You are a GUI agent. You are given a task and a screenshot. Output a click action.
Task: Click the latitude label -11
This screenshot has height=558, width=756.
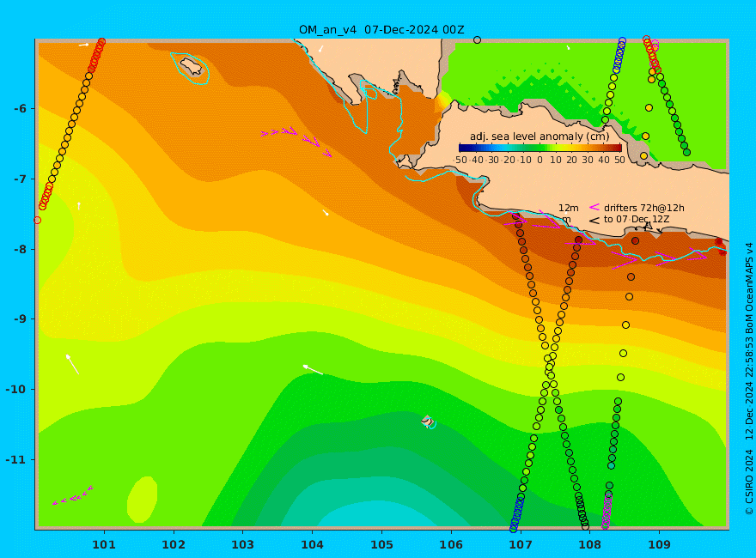click(x=17, y=459)
